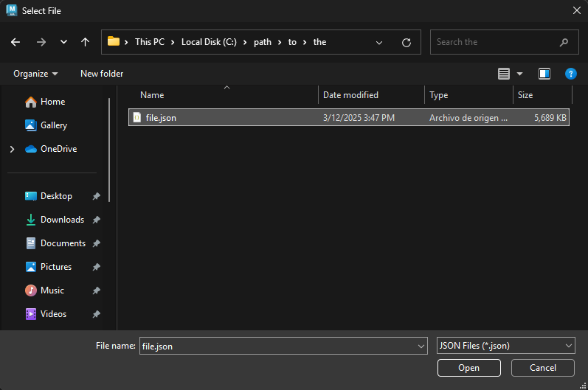Select the file.json file icon

pos(136,118)
